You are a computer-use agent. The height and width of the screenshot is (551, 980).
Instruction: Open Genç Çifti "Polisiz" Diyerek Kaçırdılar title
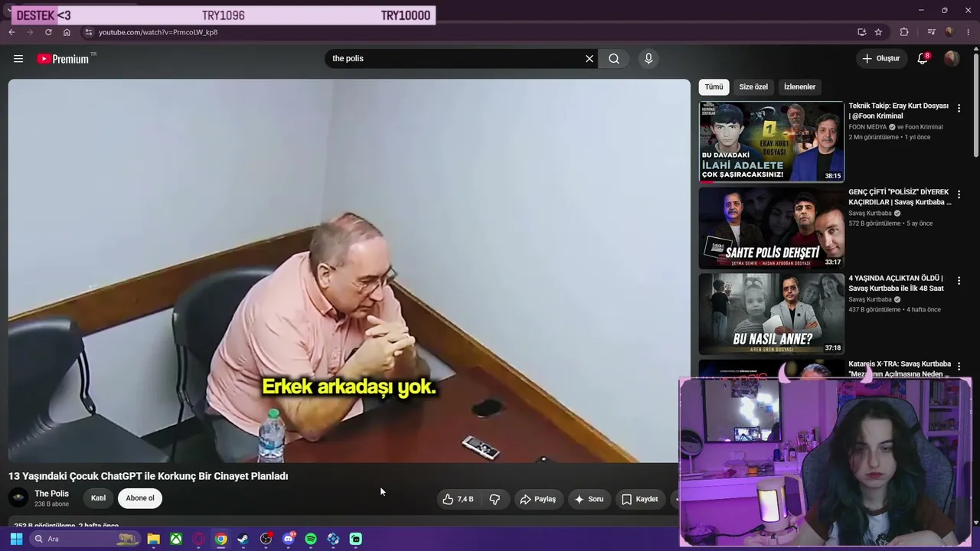[900, 197]
